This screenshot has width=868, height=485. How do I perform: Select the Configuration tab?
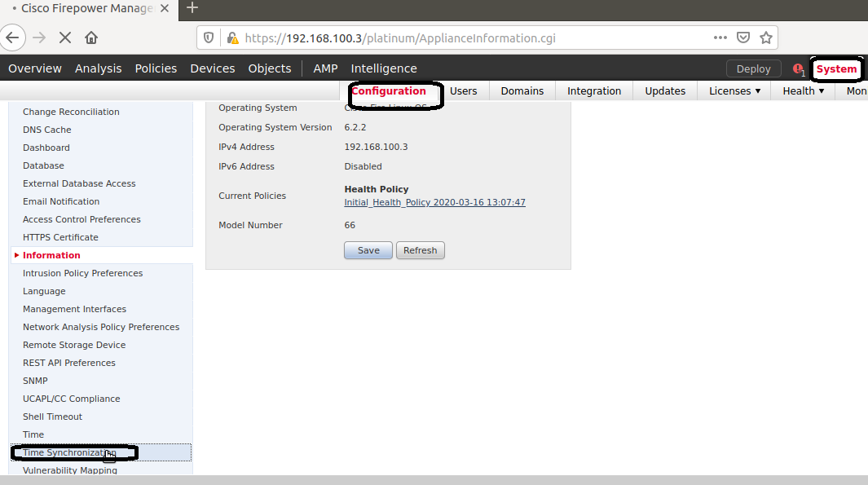coord(389,90)
